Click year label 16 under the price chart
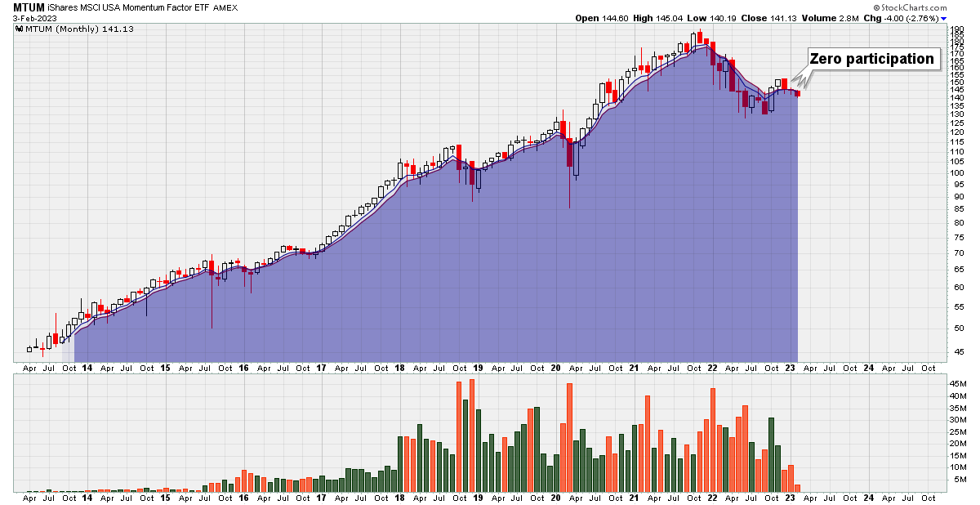Viewport: 980px width, 505px height. (243, 369)
